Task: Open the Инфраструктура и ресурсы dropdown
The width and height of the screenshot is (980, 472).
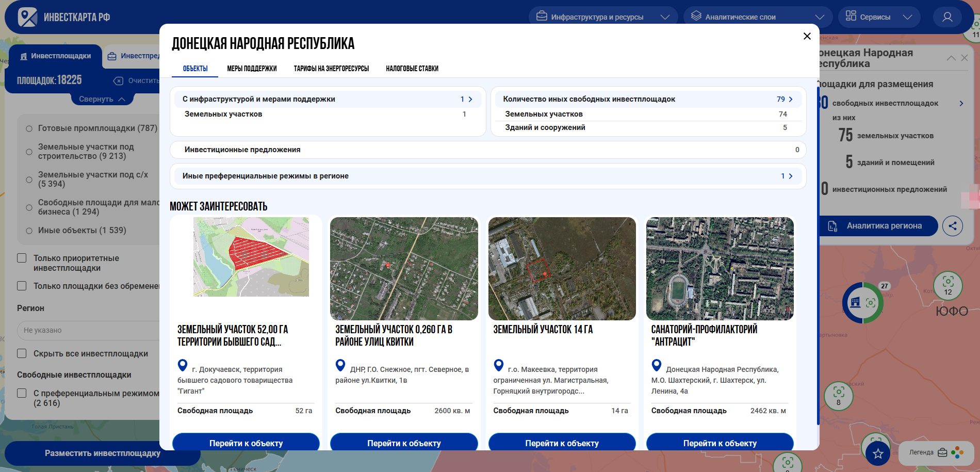Action: (x=603, y=17)
